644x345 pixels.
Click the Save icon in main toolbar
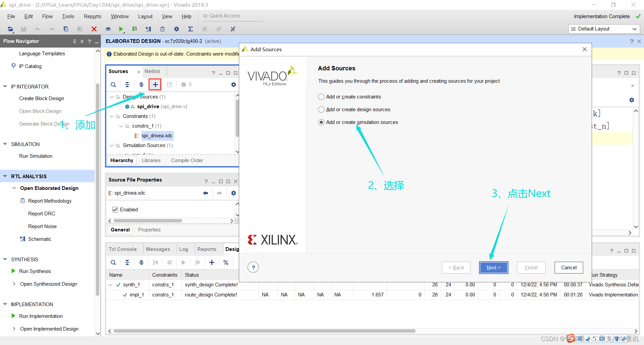[23, 29]
